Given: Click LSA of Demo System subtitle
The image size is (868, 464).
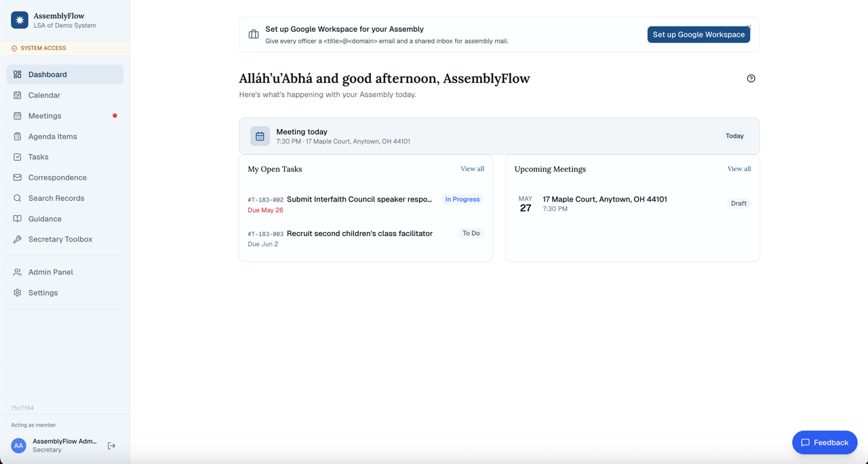Looking at the screenshot, I should coord(65,26).
